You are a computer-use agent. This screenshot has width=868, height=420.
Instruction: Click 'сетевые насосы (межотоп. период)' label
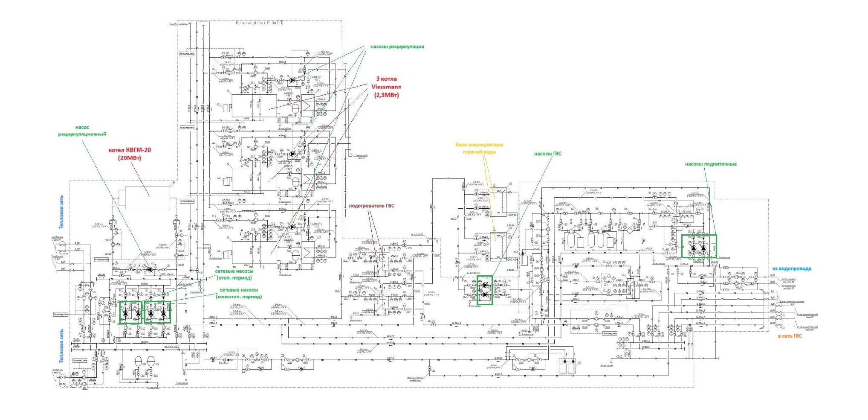tap(239, 293)
